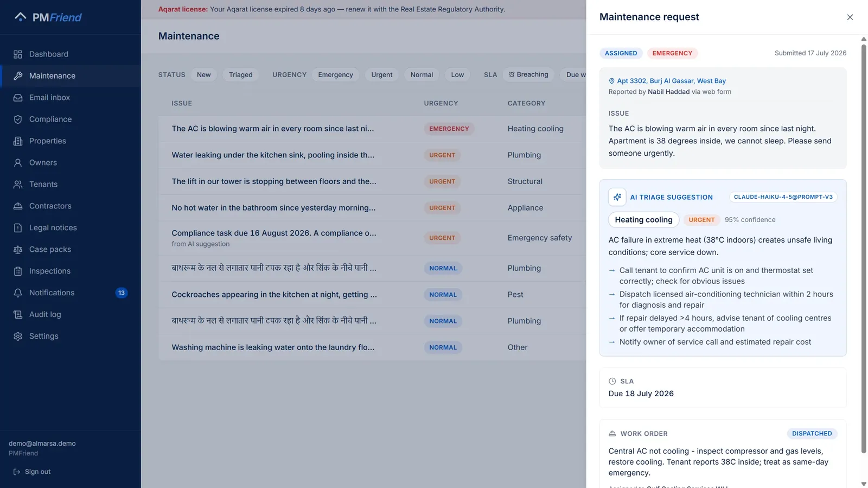
Task: Open the washing machine leaking request row
Action: pyautogui.click(x=372, y=347)
